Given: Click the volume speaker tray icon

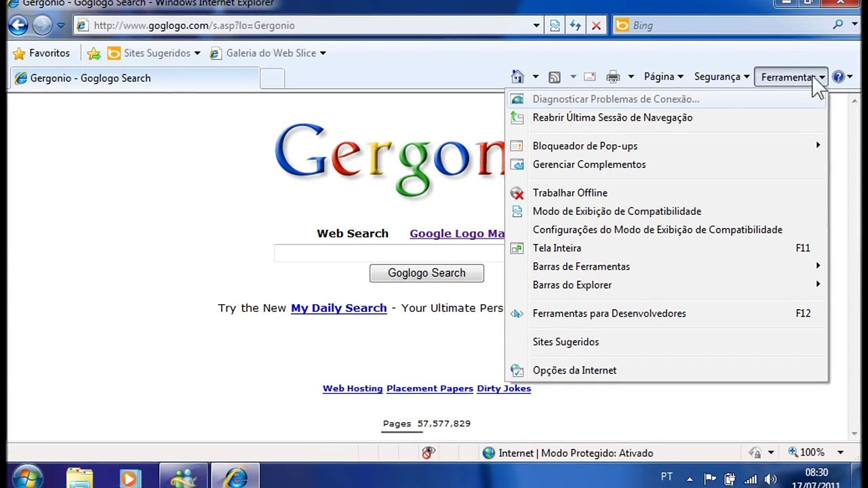Looking at the screenshot, I should point(770,479).
